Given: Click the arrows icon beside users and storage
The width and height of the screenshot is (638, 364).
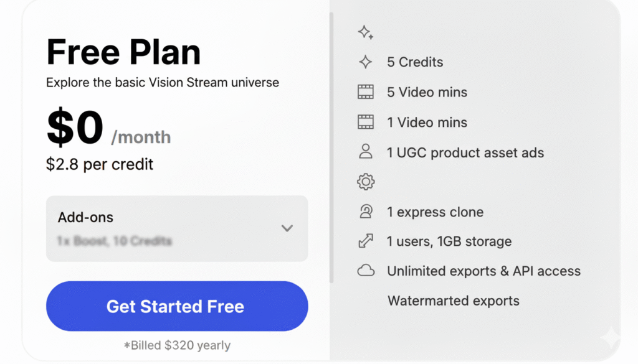Looking at the screenshot, I should pos(366,241).
